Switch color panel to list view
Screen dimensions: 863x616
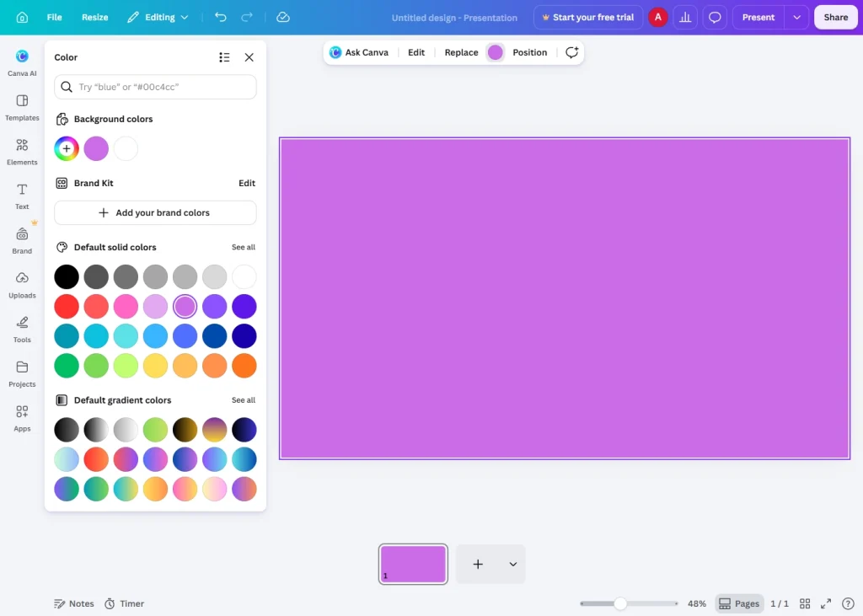tap(224, 57)
